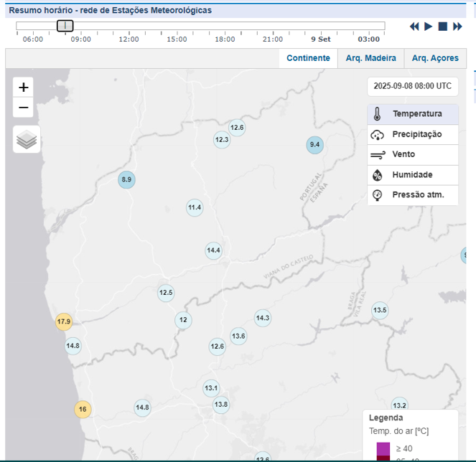Click the 13.8 station marker

[x=220, y=405]
